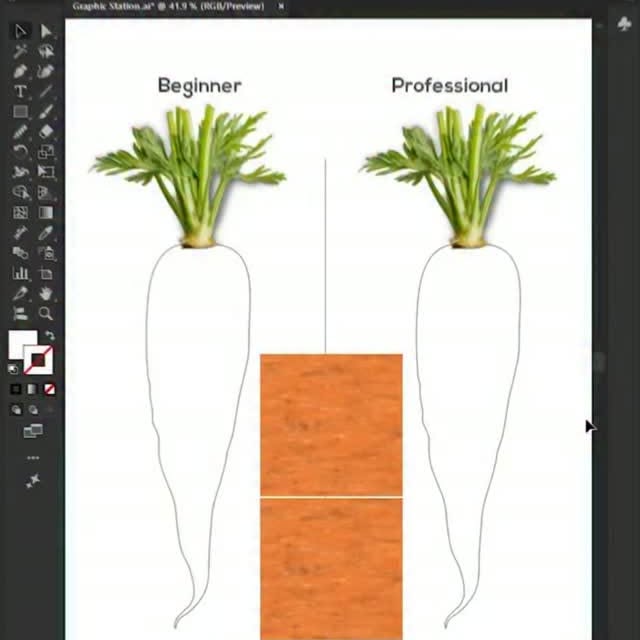Viewport: 640px width, 640px height.
Task: Select the Selection tool (black arrow)
Action: click(x=20, y=31)
